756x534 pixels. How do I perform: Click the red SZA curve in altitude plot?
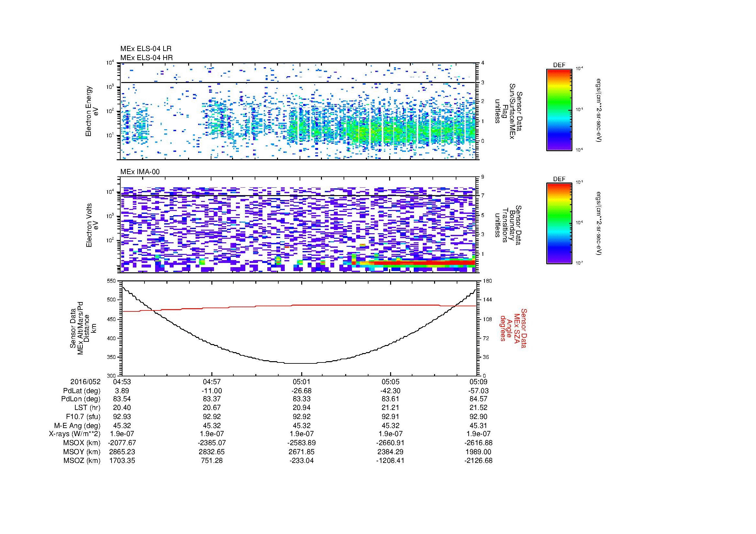(x=299, y=305)
